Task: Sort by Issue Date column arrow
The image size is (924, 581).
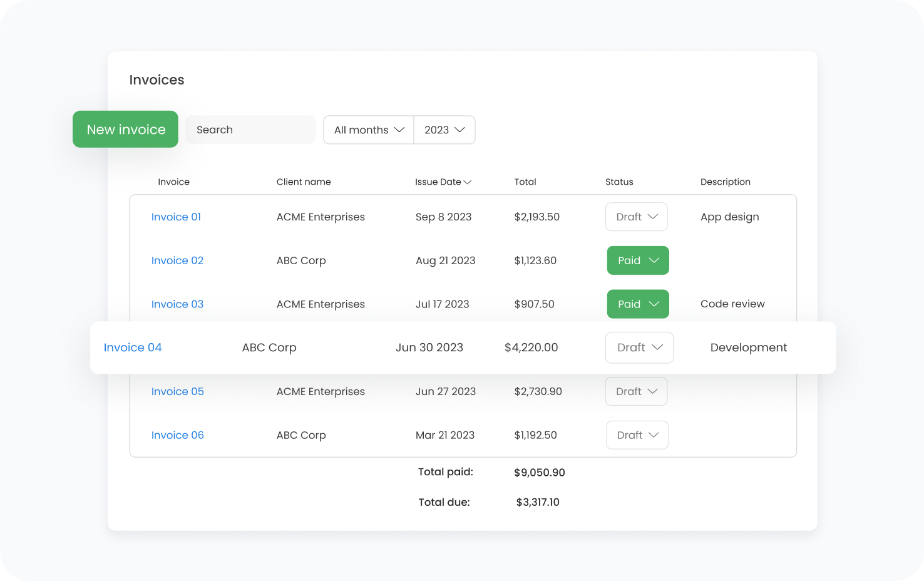Action: click(x=467, y=182)
